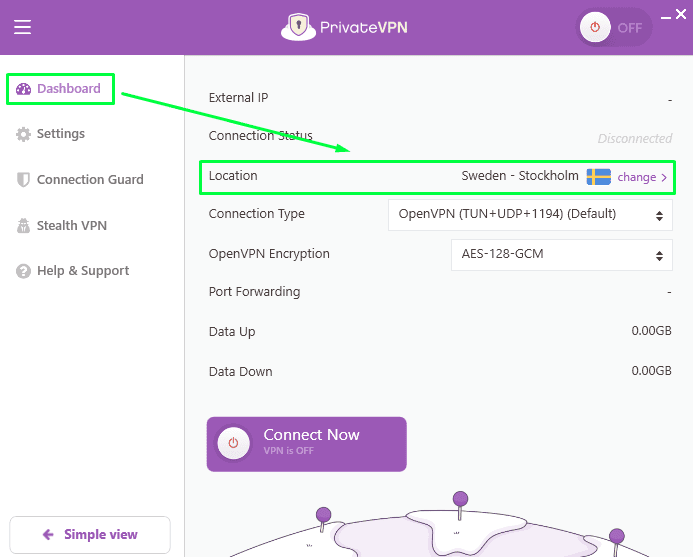Screen dimensions: 693x557
Task: Click the power icon in Connect Now
Action: (233, 443)
